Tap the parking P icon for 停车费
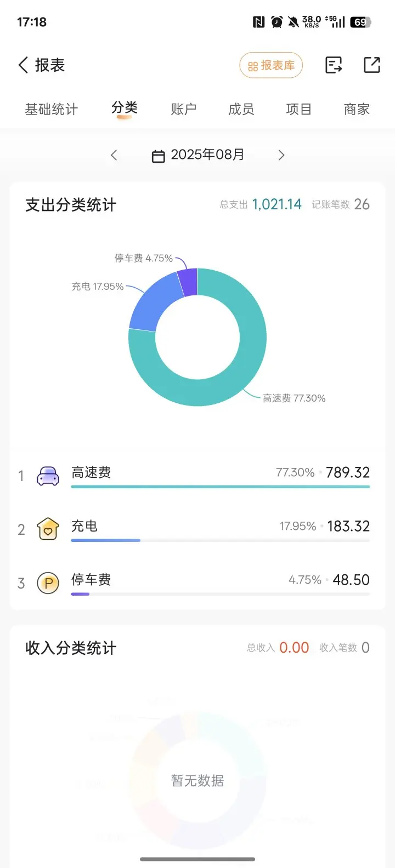Image resolution: width=395 pixels, height=868 pixels. click(48, 583)
